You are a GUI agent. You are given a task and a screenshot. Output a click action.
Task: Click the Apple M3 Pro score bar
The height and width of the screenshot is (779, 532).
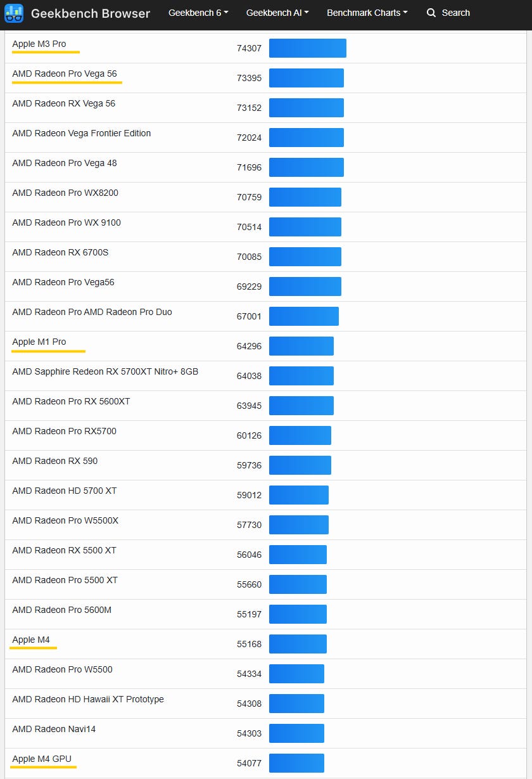pos(307,48)
